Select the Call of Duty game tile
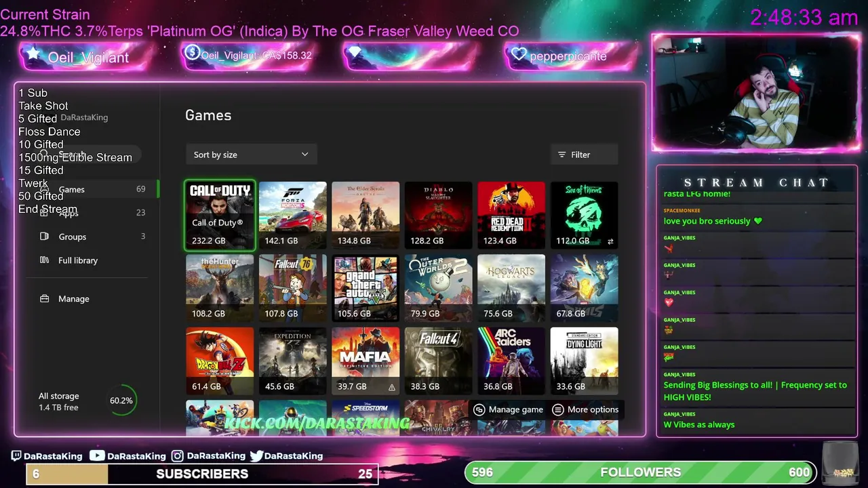The height and width of the screenshot is (488, 868). pos(220,215)
